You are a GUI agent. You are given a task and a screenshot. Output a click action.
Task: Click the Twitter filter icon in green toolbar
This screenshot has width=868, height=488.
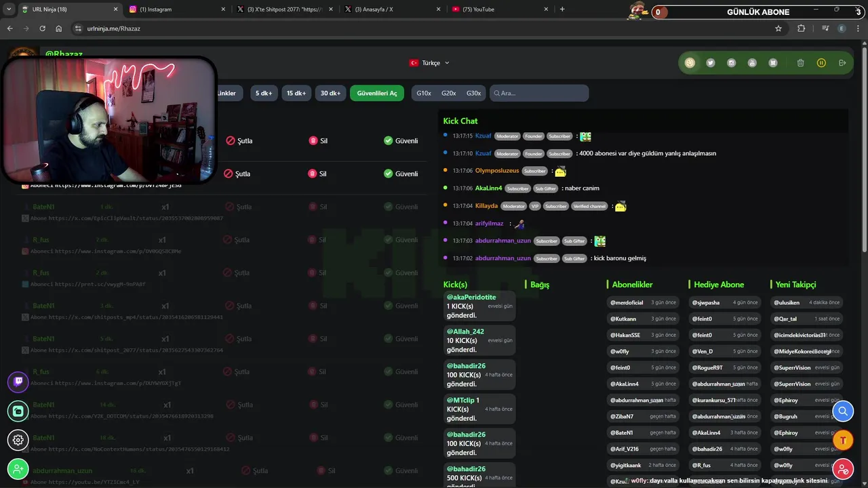[711, 63]
